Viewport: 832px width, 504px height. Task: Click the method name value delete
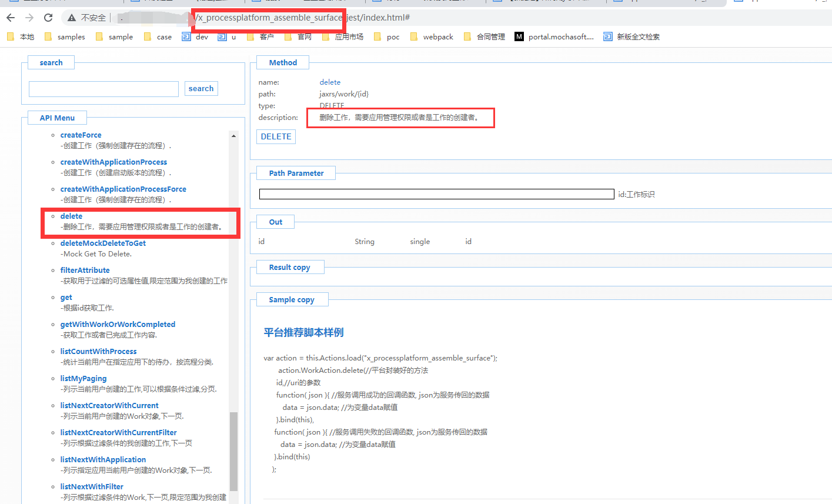click(x=330, y=82)
